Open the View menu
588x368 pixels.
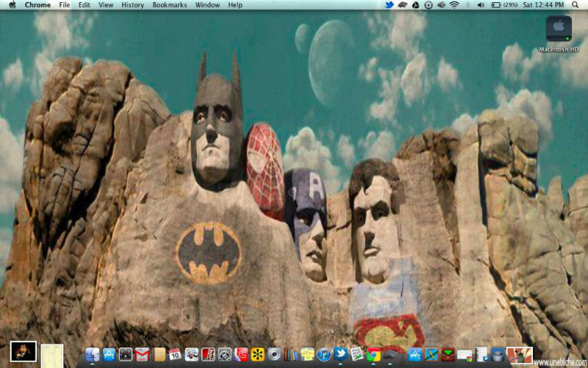106,5
